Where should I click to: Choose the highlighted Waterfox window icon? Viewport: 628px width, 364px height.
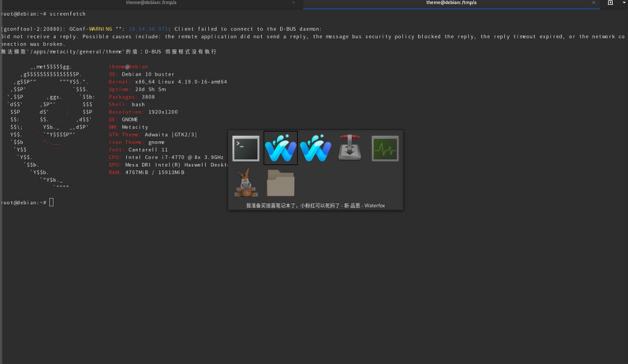point(281,149)
